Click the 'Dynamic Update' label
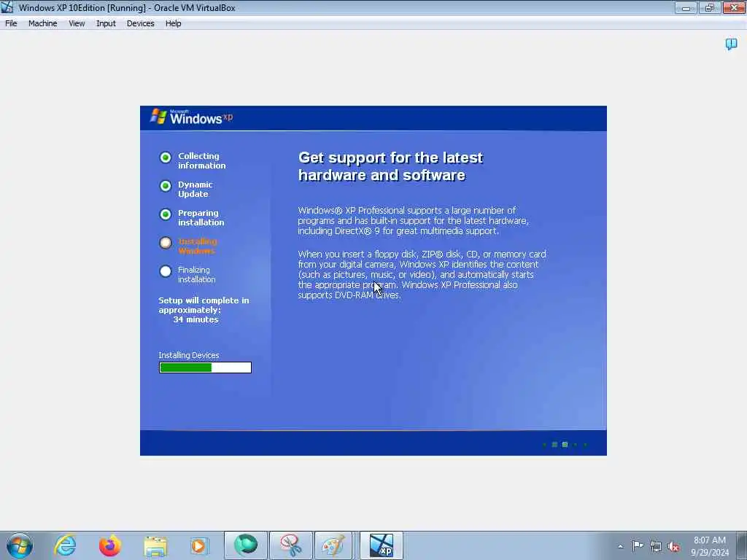Viewport: 747px width, 560px height. tap(195, 189)
